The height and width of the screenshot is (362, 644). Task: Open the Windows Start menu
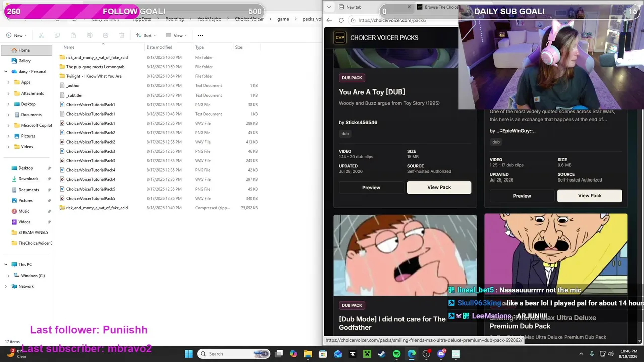(188, 354)
